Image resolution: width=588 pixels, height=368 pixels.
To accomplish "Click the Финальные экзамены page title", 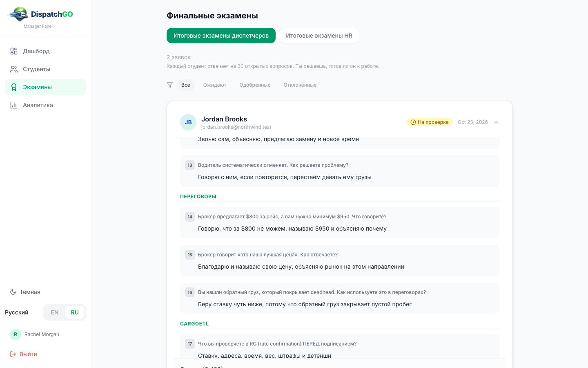I will [212, 16].
